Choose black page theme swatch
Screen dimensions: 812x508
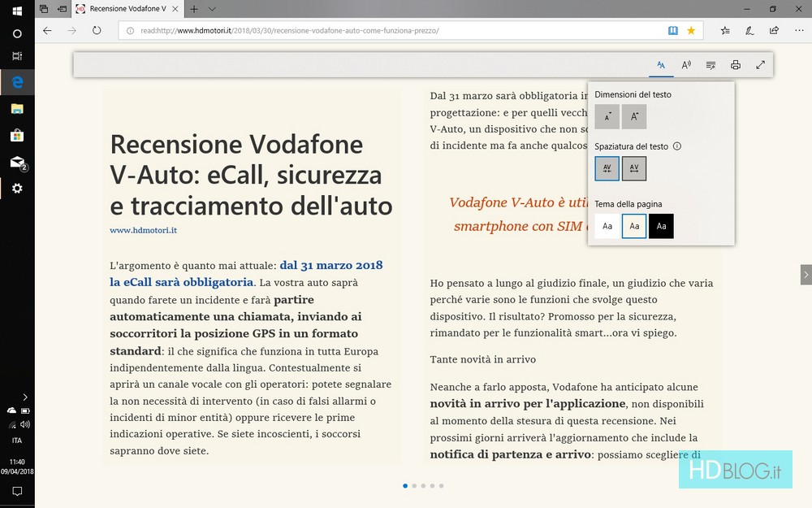click(x=661, y=226)
